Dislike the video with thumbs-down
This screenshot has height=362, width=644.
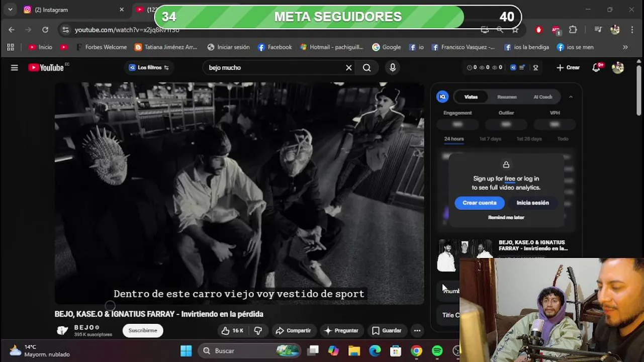coord(258,330)
